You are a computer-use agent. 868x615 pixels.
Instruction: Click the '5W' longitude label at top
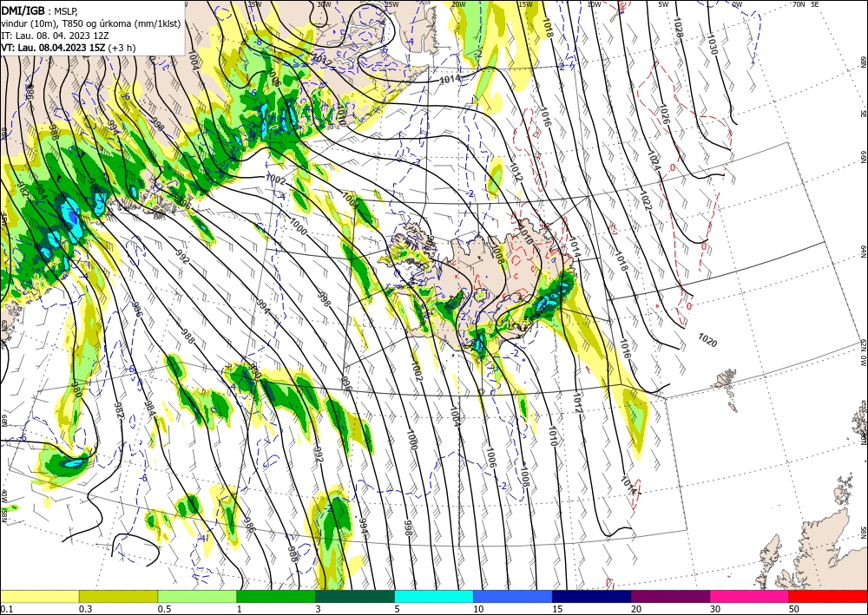pyautogui.click(x=663, y=4)
